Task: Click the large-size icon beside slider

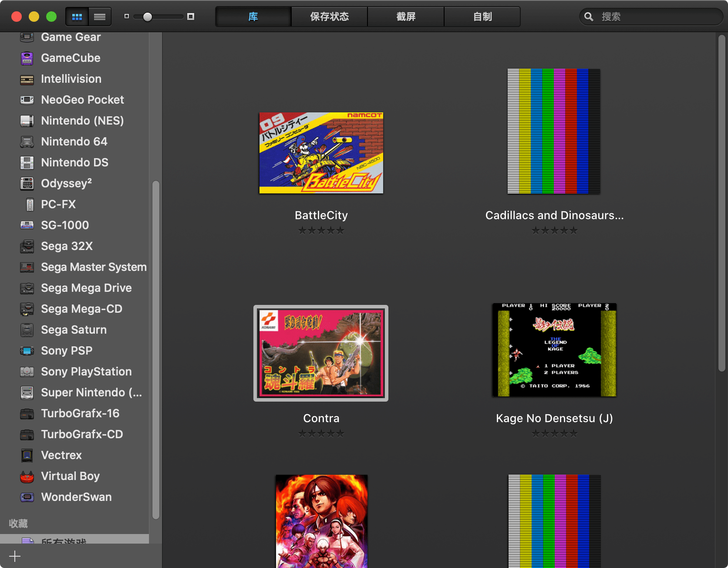Action: [x=191, y=17]
